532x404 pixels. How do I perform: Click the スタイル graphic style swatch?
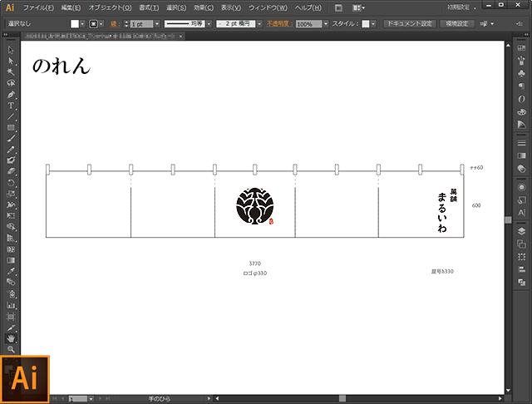tap(366, 24)
